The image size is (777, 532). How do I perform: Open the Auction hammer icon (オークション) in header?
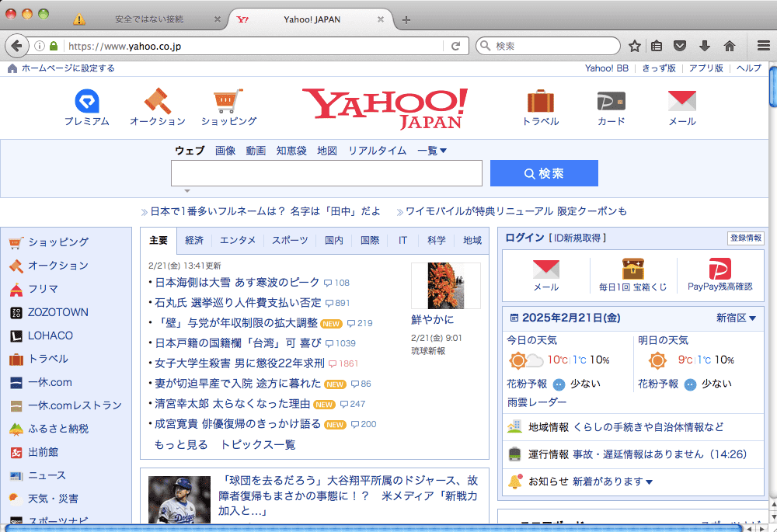(158, 101)
